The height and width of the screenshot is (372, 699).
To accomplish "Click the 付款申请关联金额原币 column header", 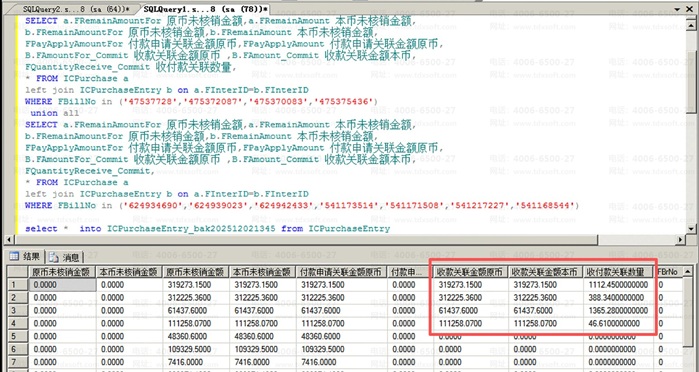I will [x=341, y=272].
